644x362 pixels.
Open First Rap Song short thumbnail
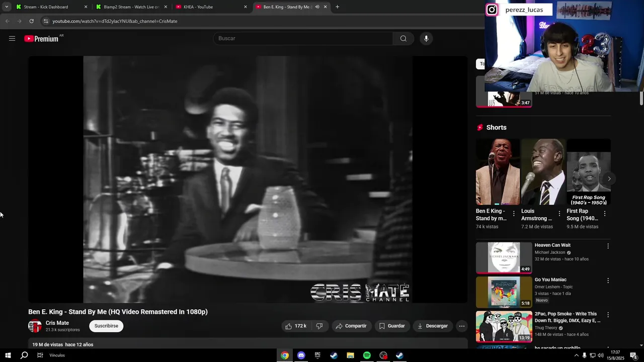pyautogui.click(x=589, y=172)
